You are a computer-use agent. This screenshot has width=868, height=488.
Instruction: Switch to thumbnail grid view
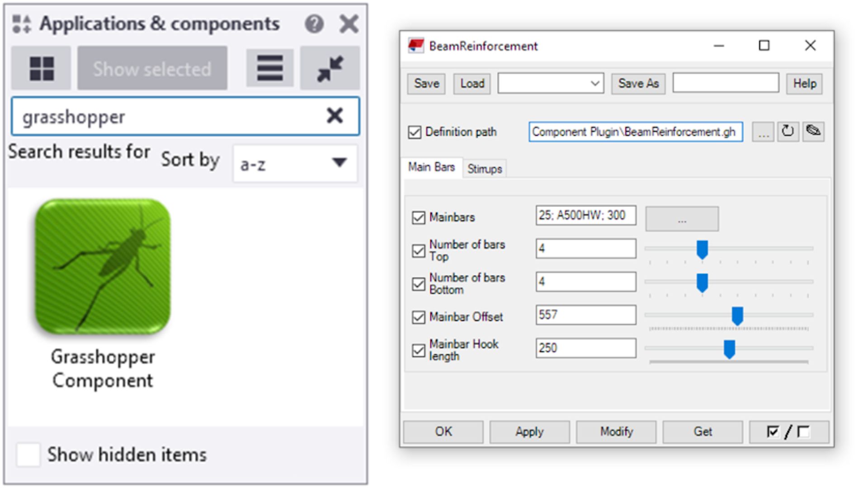click(41, 68)
